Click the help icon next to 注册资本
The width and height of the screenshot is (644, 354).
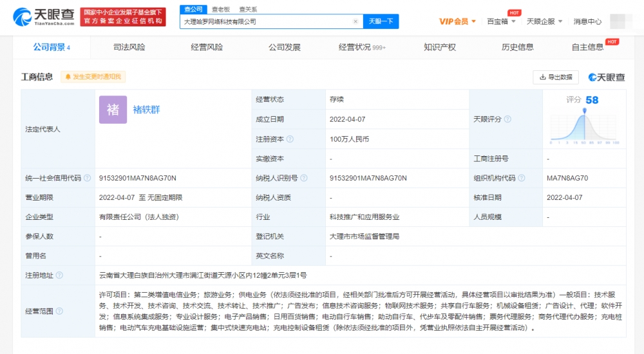point(290,139)
